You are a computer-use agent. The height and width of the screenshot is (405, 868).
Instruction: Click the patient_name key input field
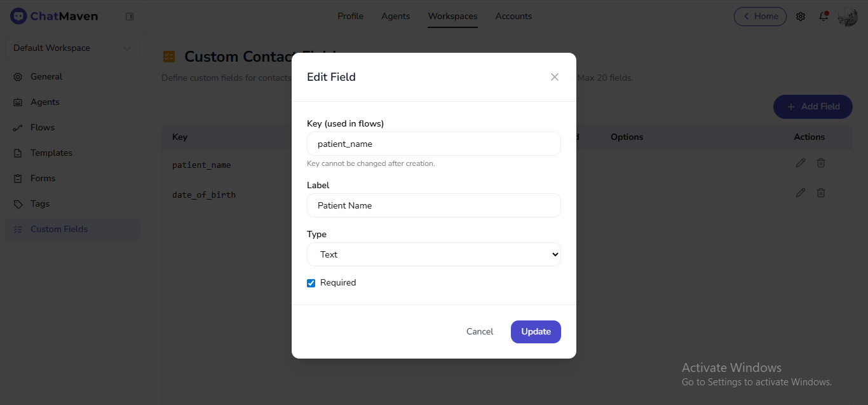pos(434,144)
